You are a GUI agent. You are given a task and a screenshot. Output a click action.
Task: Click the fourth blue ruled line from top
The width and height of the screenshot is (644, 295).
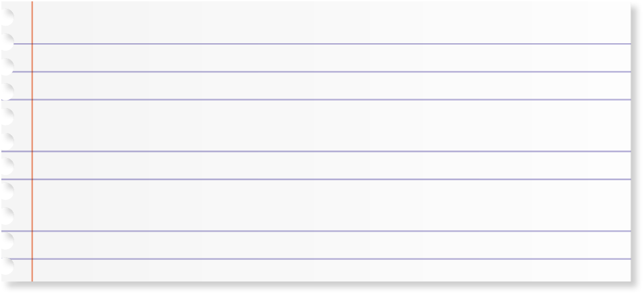pos(324,151)
